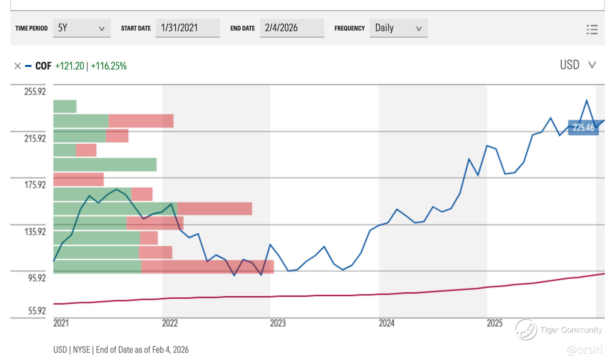
Task: Expand the USD currency selector
Action: coord(578,65)
